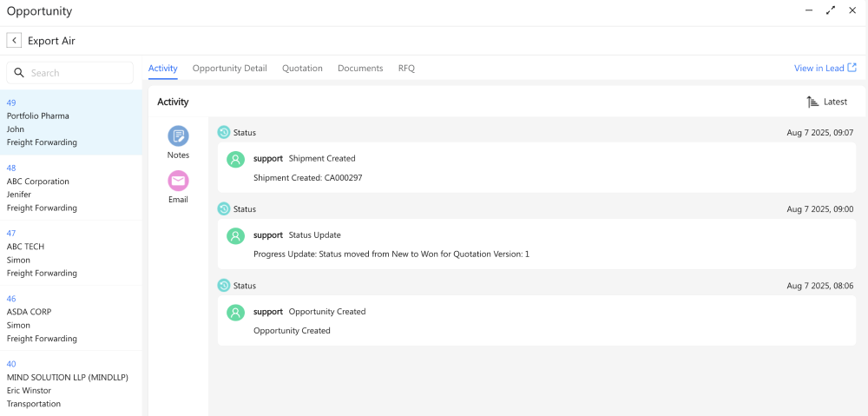Expand the Opportunity window to full size
This screenshot has height=416, width=868.
pos(831,10)
